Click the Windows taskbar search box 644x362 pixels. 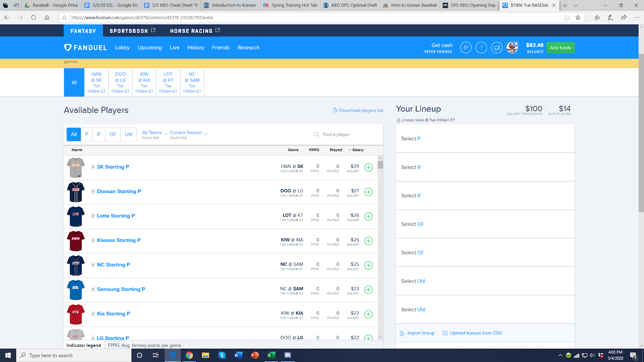tap(74, 355)
